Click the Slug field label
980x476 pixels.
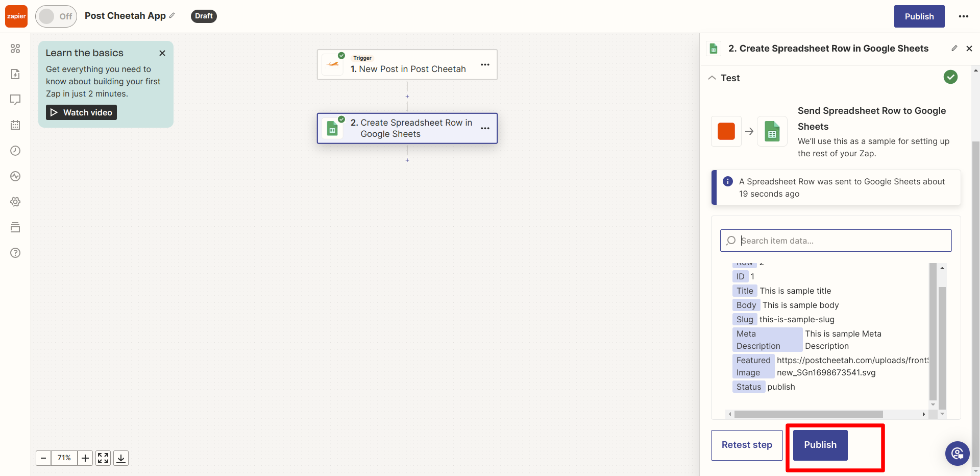point(745,319)
